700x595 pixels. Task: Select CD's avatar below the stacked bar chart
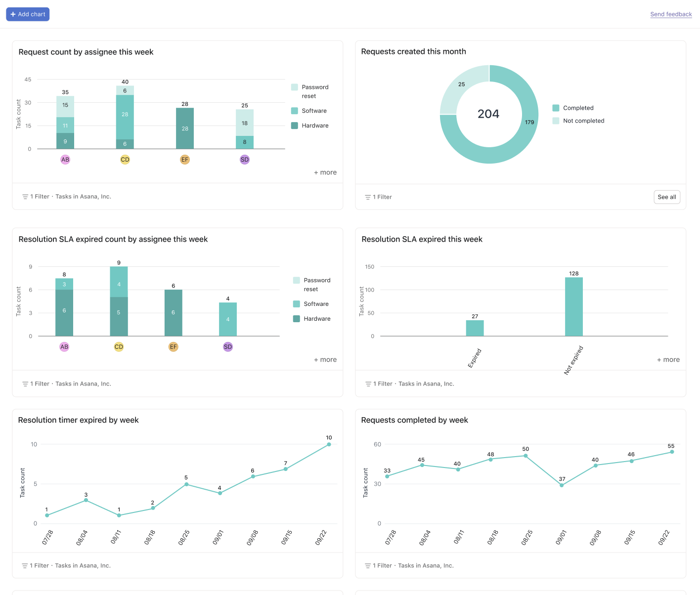point(125,159)
